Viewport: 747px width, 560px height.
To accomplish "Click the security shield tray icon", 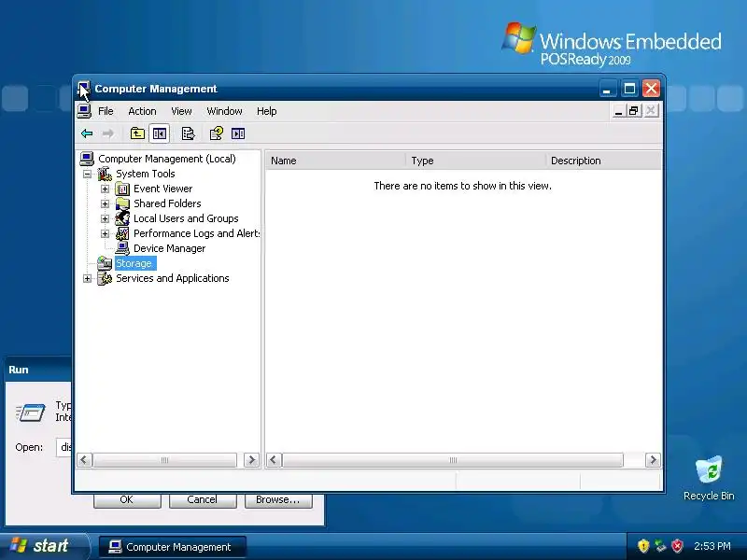I will [643, 546].
